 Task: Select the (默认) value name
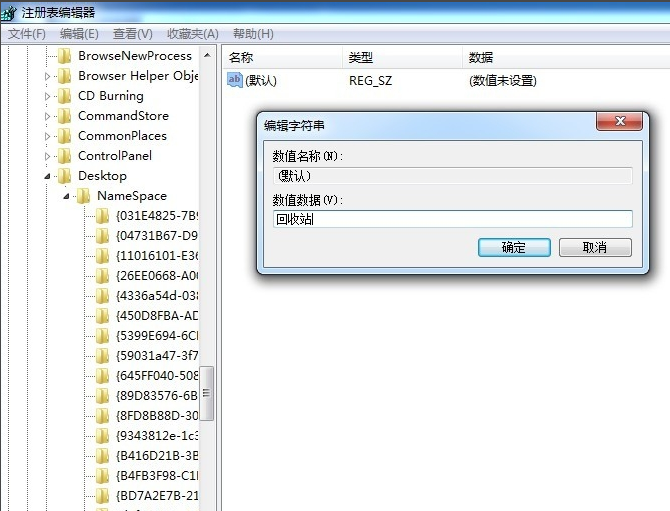point(261,80)
